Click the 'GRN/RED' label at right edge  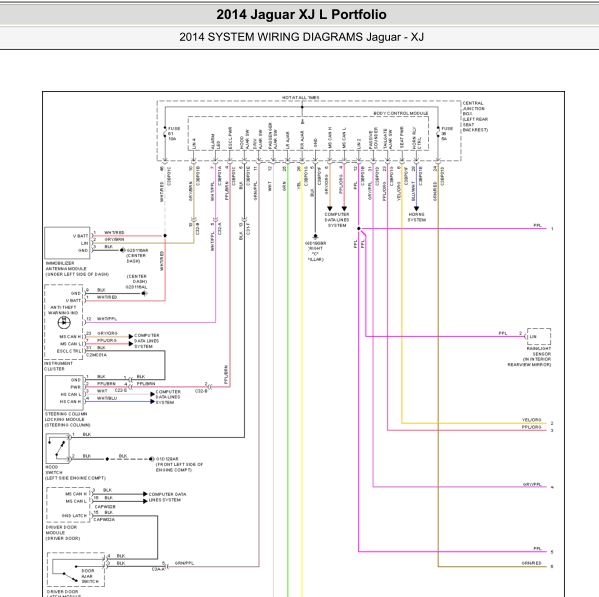coord(531,563)
